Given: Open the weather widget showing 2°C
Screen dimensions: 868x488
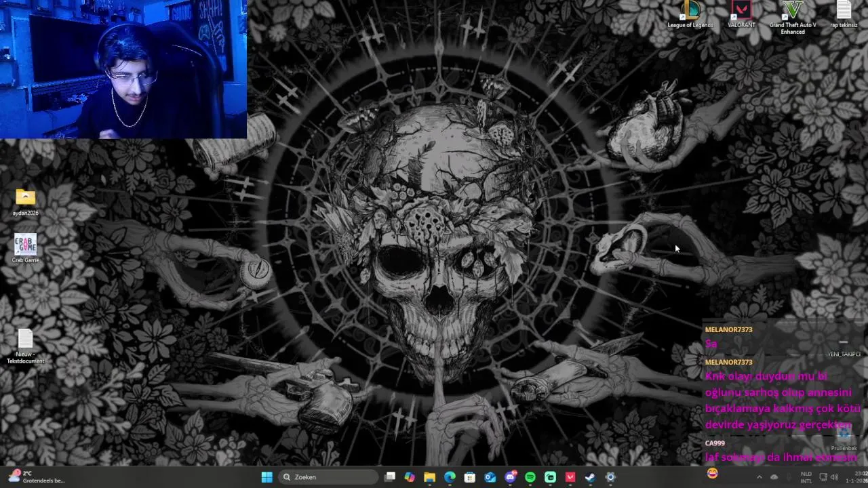Looking at the screenshot, I should click(x=37, y=476).
